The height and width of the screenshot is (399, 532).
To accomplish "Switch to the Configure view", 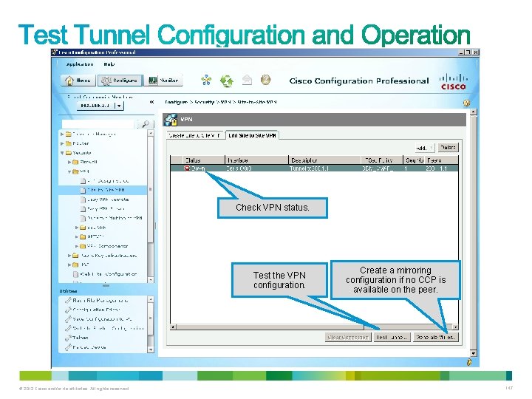I will pos(120,81).
